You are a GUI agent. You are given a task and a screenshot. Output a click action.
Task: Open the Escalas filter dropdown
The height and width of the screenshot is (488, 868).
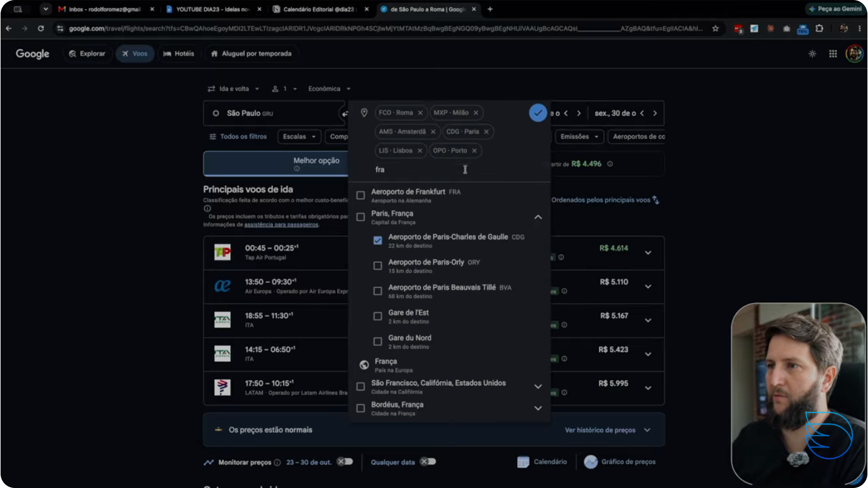pos(300,137)
